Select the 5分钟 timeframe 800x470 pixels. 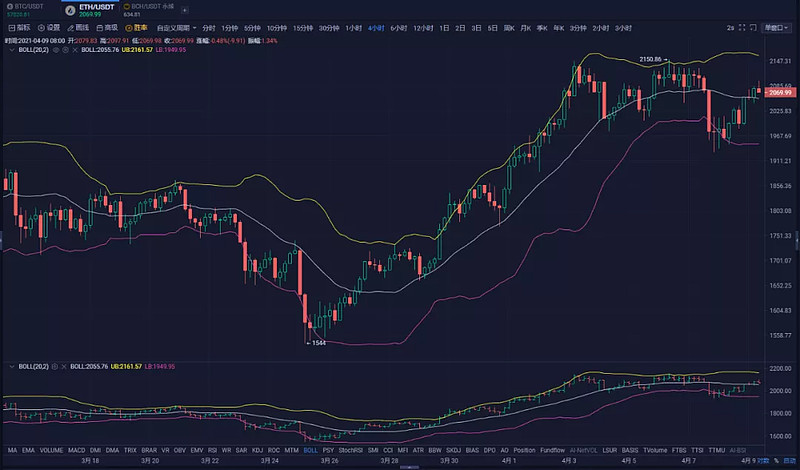252,28
